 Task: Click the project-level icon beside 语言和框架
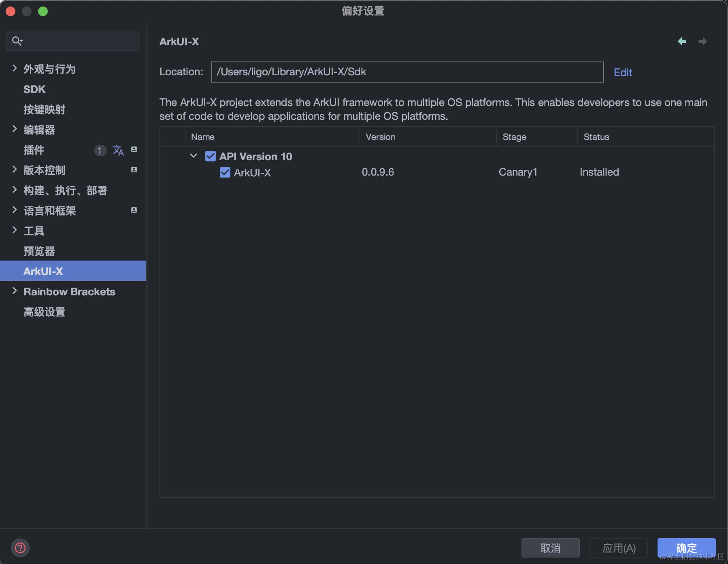tap(134, 210)
